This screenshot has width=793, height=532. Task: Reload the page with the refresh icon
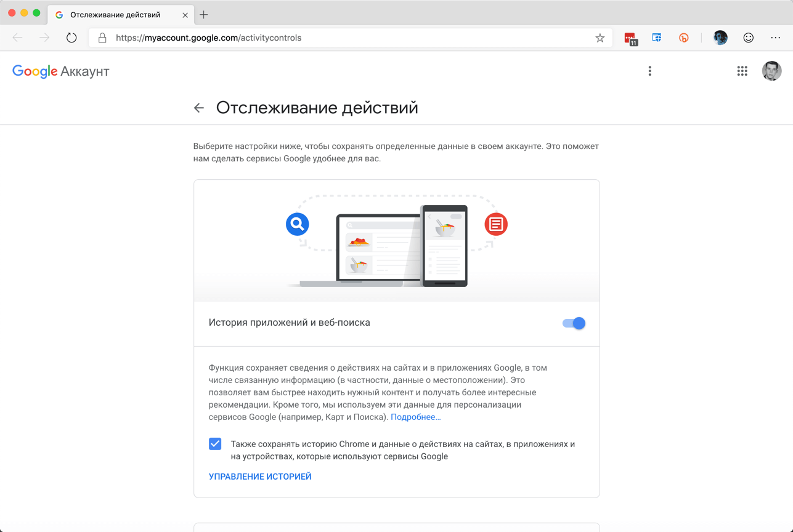click(x=71, y=38)
